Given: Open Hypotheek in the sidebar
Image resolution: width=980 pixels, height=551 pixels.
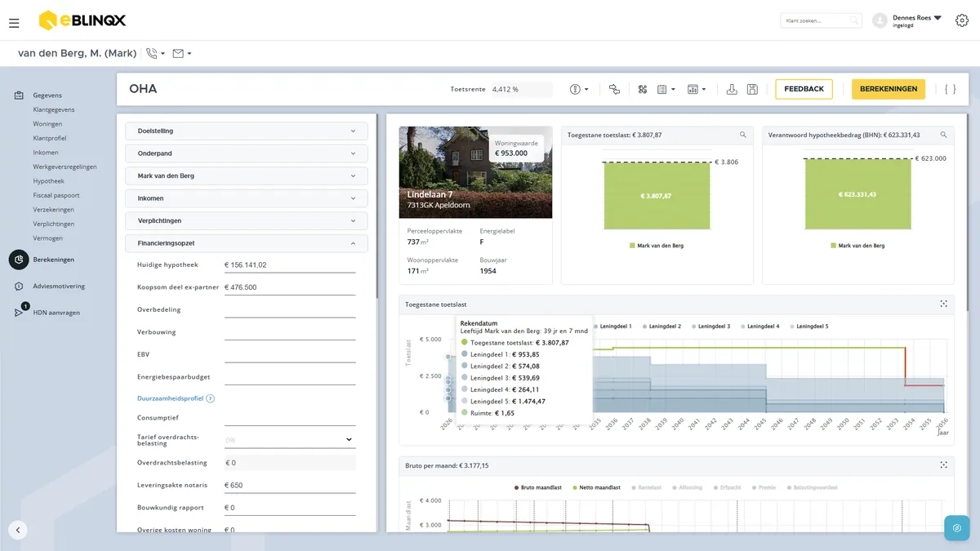Looking at the screenshot, I should pos(48,181).
